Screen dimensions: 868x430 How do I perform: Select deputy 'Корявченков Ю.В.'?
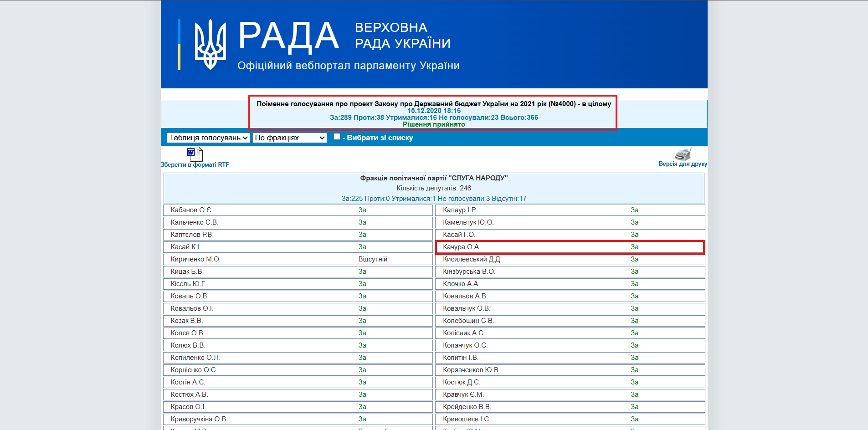click(x=472, y=370)
